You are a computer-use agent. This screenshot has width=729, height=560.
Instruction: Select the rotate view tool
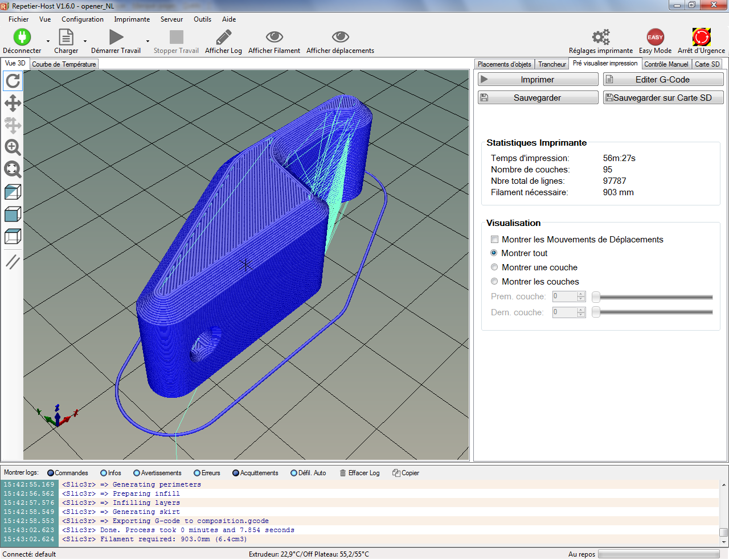tap(13, 81)
